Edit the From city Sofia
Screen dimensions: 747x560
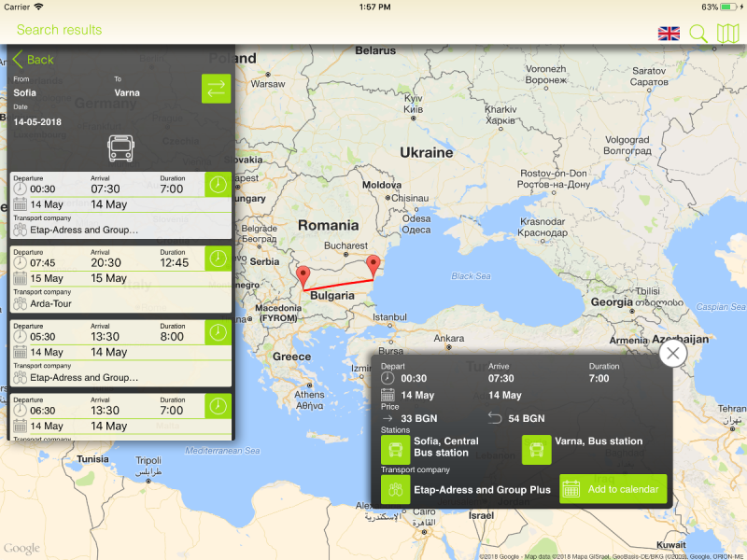[25, 92]
